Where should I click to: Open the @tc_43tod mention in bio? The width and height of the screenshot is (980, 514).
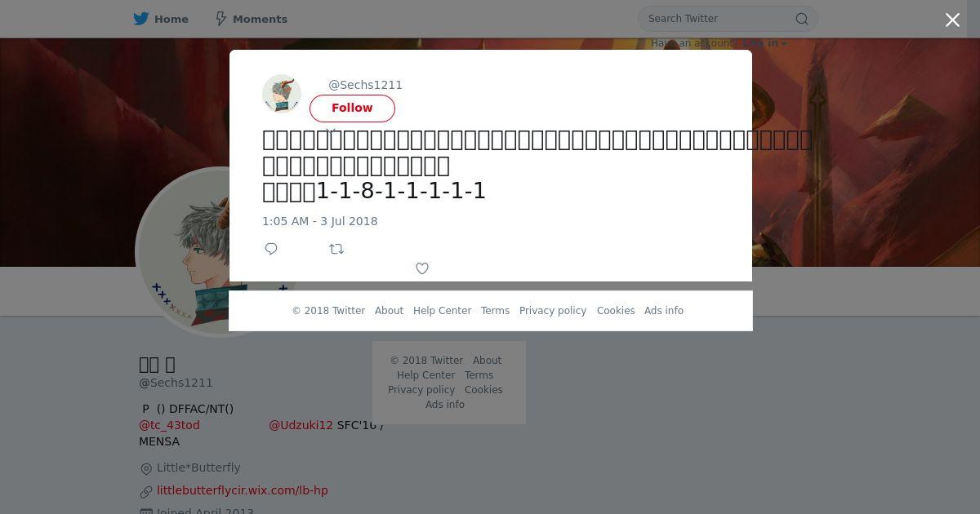coord(169,425)
